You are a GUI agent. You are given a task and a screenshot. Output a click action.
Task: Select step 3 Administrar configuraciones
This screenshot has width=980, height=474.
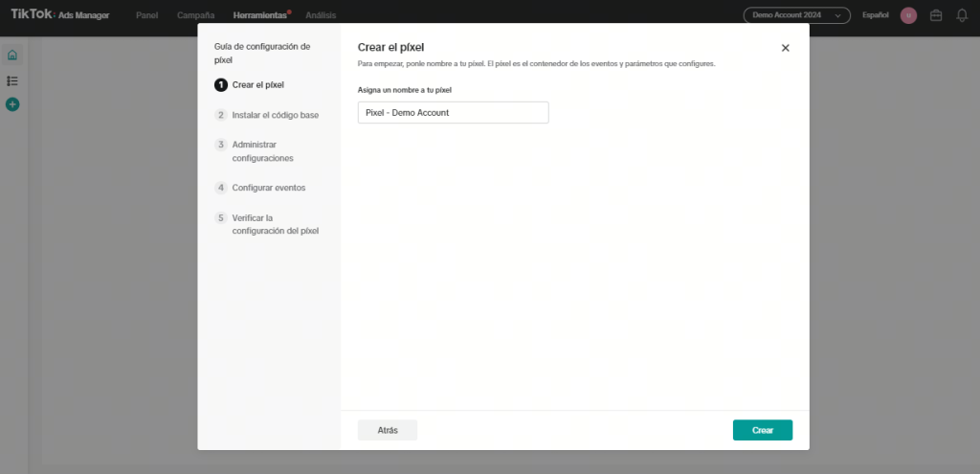[255, 151]
